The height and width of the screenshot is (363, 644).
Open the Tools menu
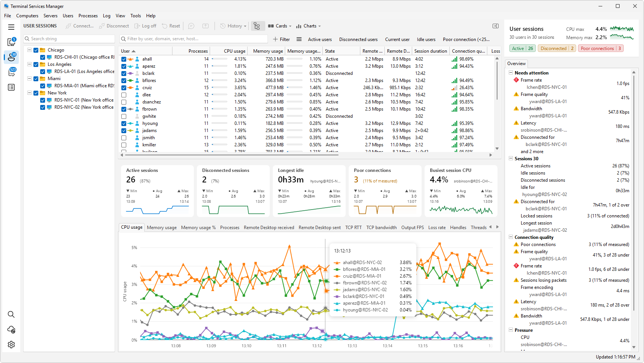pos(136,16)
